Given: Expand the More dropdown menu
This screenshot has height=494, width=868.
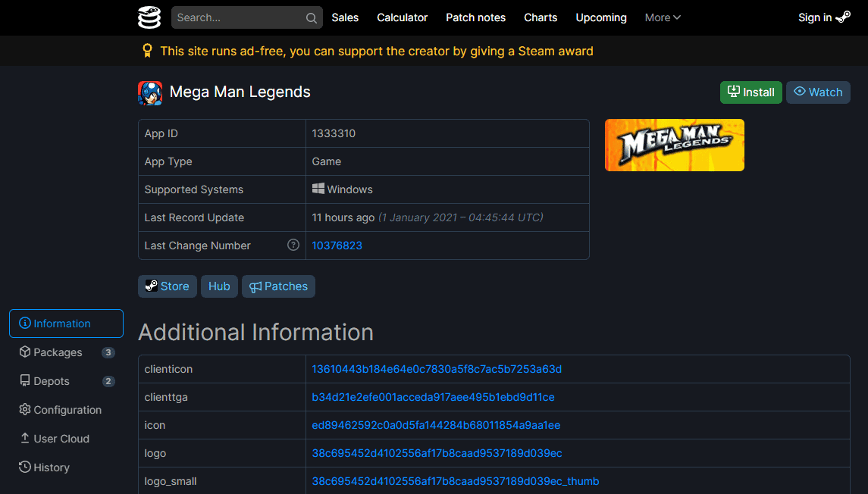Looking at the screenshot, I should tap(663, 17).
